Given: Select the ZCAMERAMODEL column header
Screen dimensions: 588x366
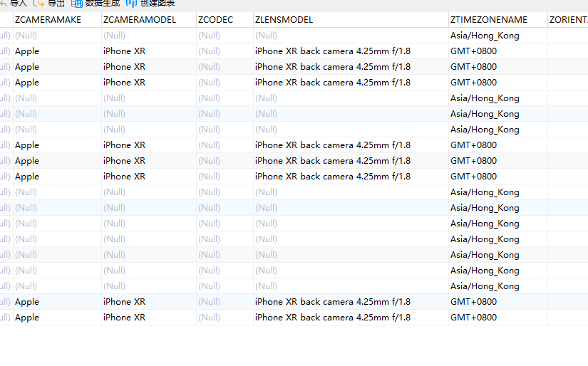Looking at the screenshot, I should click(x=149, y=20).
